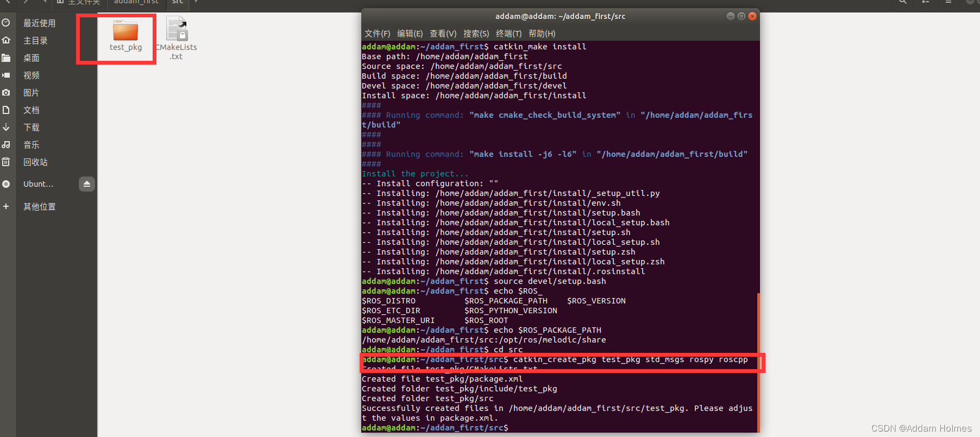
Task: Click the 'Source space' line in terminal
Action: (x=462, y=66)
